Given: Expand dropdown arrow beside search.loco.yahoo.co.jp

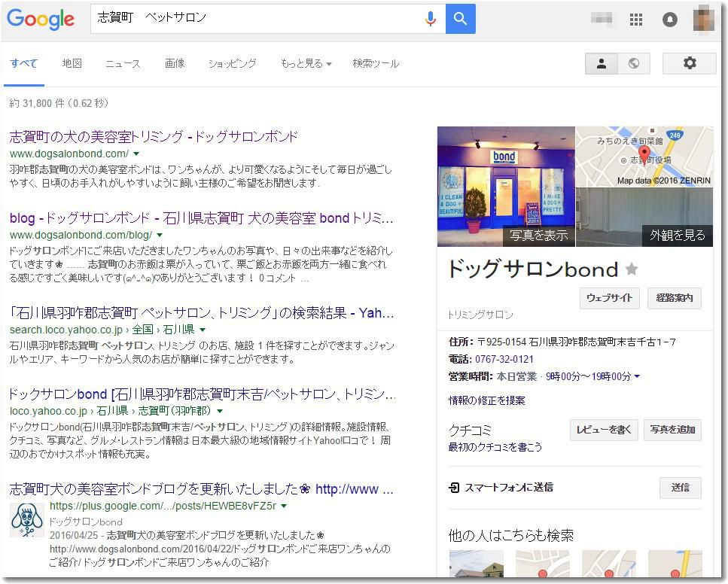Looking at the screenshot, I should [x=203, y=330].
